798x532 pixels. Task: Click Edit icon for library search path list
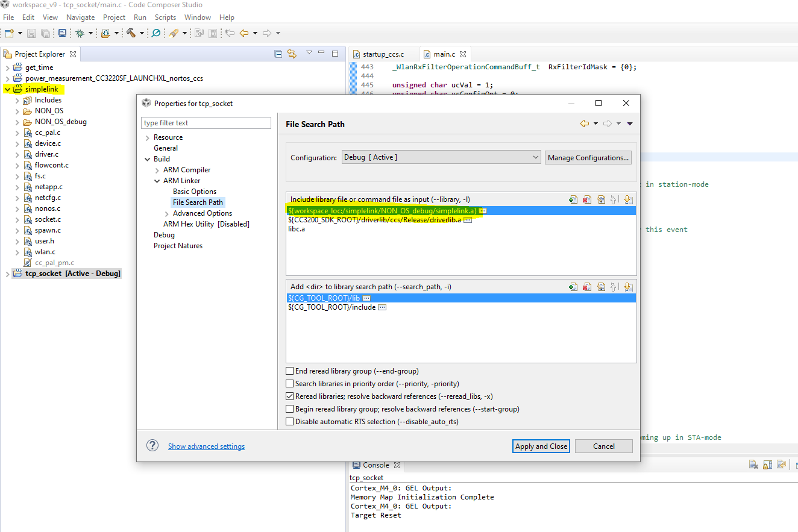pos(601,287)
